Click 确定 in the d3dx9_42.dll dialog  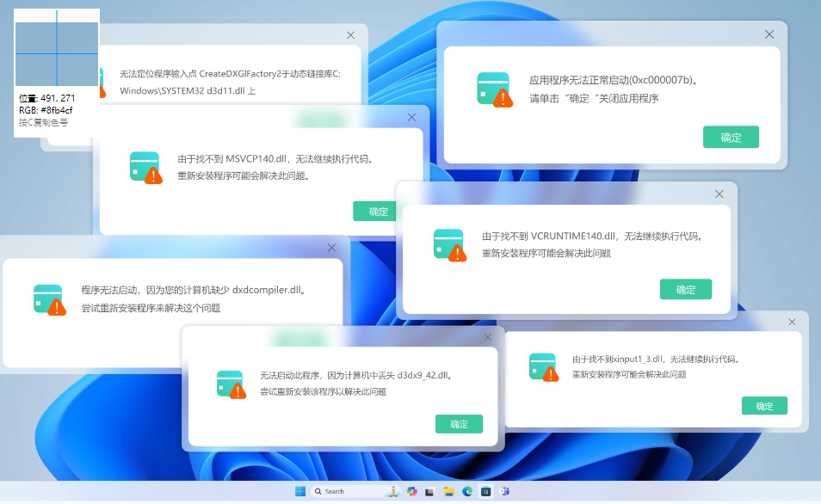[459, 424]
